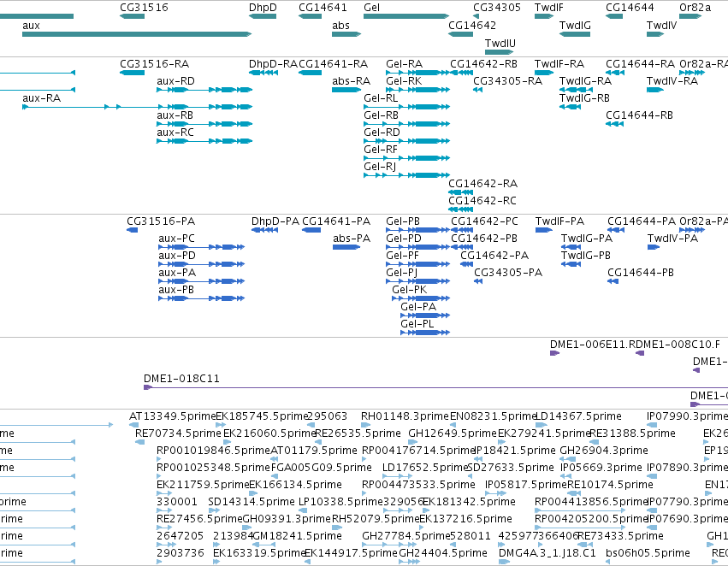Select the aux-PB protein feature

point(202,298)
